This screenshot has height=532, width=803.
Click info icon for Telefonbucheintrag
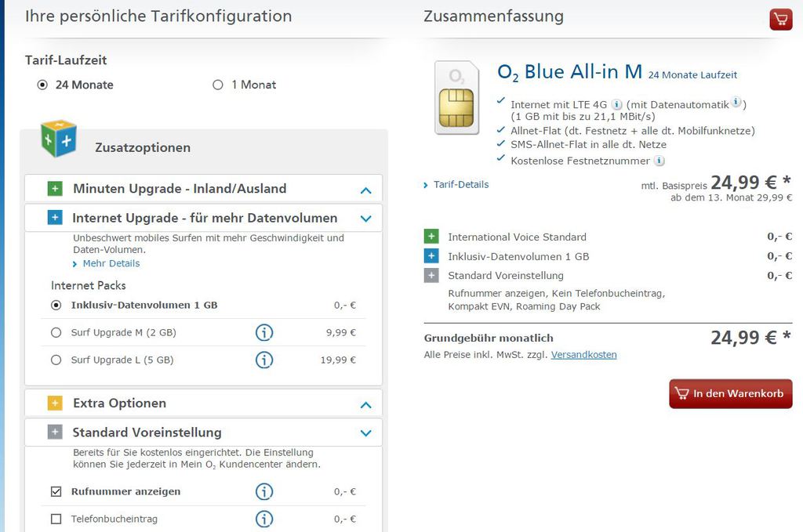pos(264,519)
